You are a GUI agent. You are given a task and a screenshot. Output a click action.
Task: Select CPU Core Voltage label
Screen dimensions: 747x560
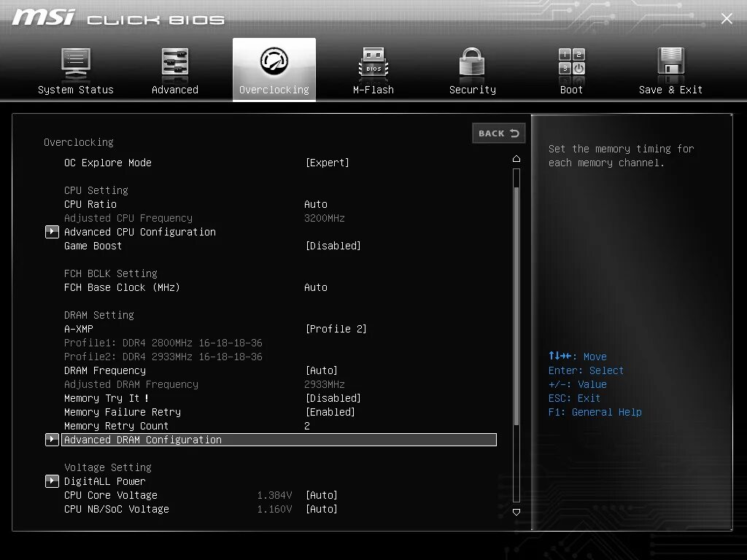click(111, 495)
